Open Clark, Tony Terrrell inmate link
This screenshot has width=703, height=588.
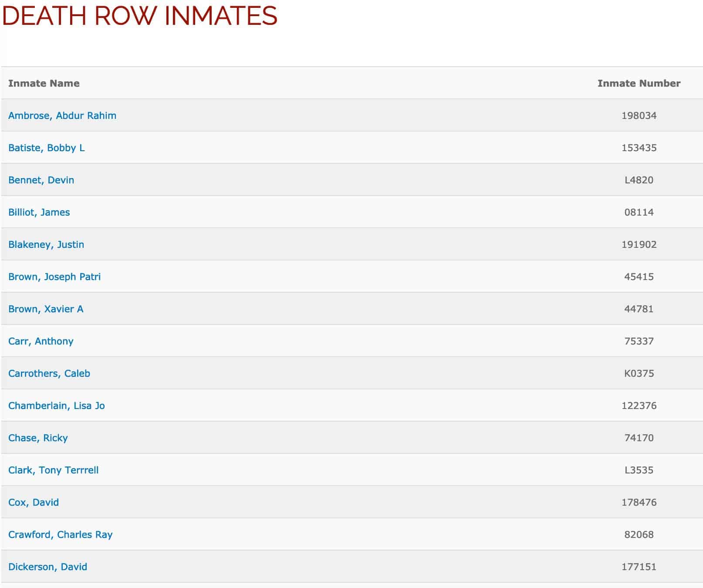(54, 470)
